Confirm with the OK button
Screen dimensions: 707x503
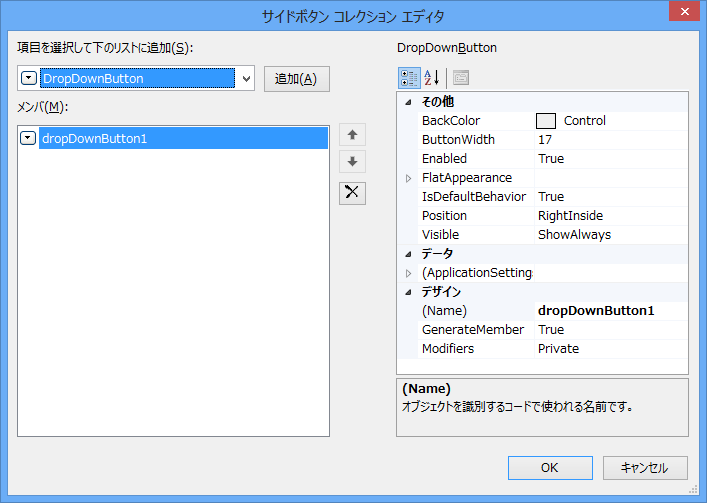coord(550,467)
